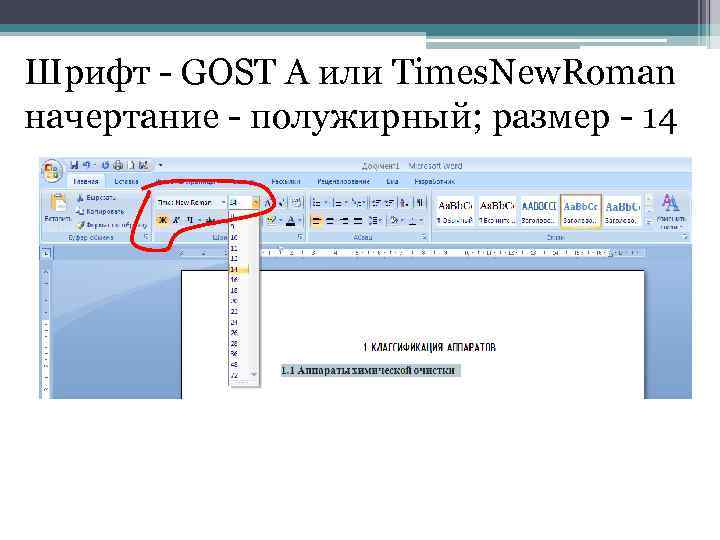Image resolution: width=720 pixels, height=540 pixels.
Task: Activate Формат по образцу painter
Action: click(x=112, y=225)
